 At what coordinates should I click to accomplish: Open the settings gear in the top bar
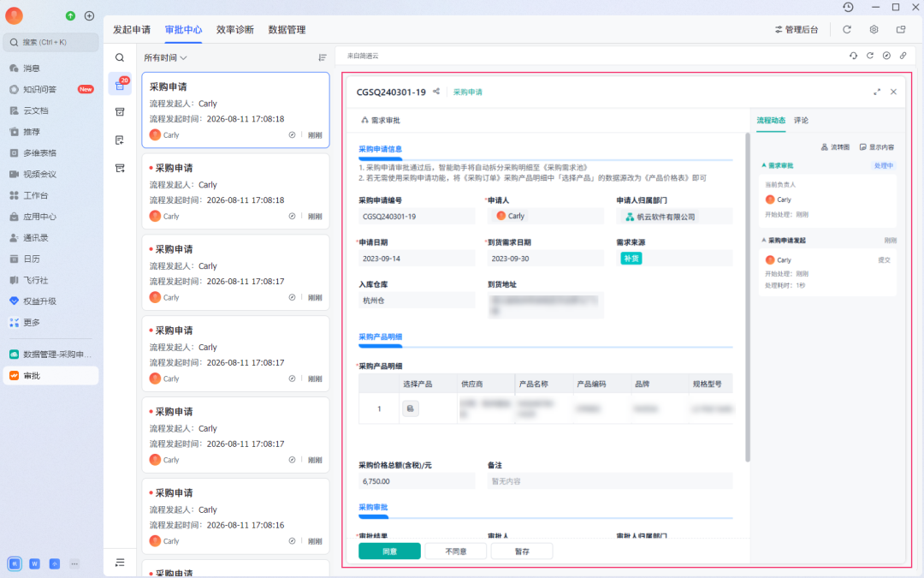[874, 29]
